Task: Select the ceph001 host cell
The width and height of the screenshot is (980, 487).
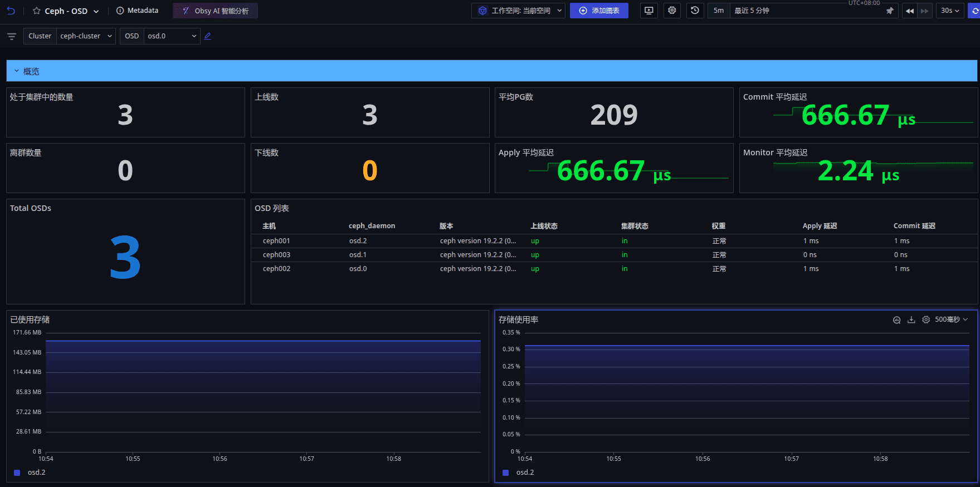Action: (276, 241)
